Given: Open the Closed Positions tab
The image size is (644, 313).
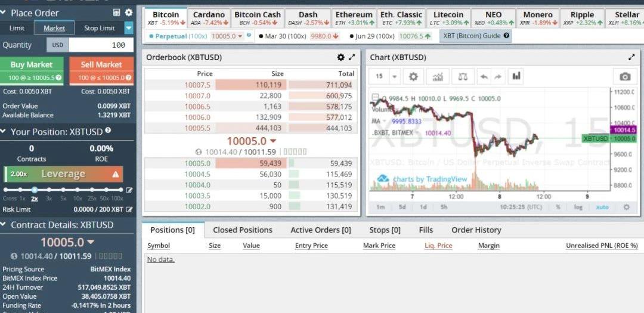Looking at the screenshot, I should [243, 230].
